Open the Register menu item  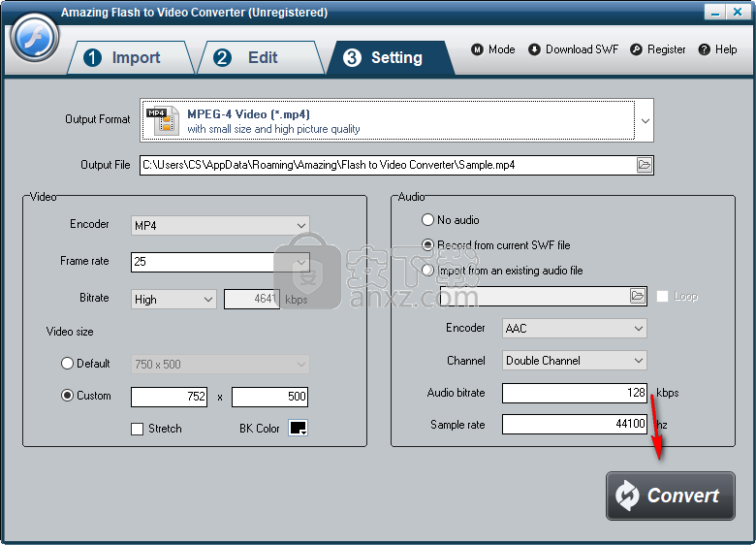[666, 49]
